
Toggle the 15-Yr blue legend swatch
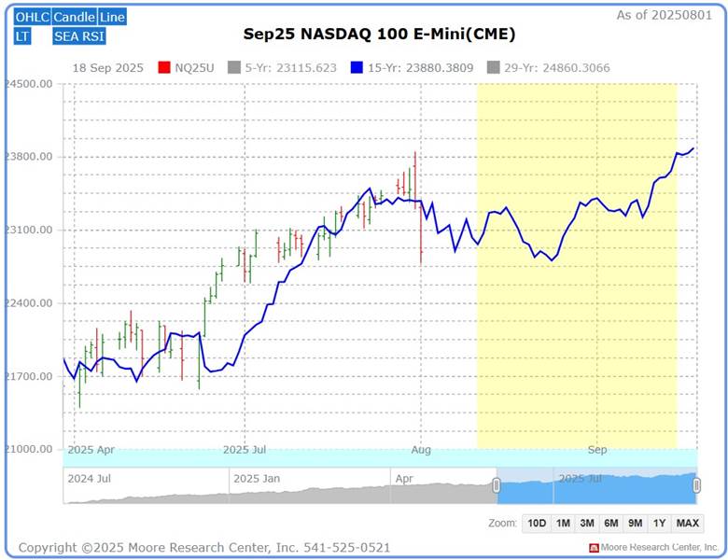click(357, 68)
